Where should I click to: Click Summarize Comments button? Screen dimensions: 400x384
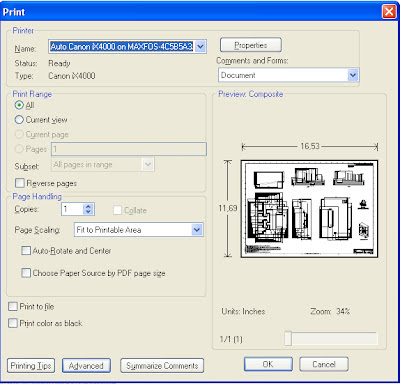pyautogui.click(x=162, y=366)
